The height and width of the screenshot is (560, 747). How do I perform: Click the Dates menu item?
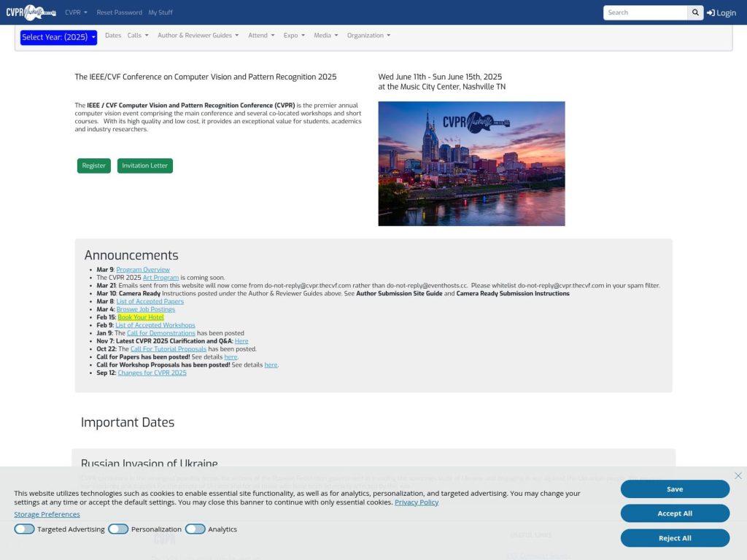[113, 35]
